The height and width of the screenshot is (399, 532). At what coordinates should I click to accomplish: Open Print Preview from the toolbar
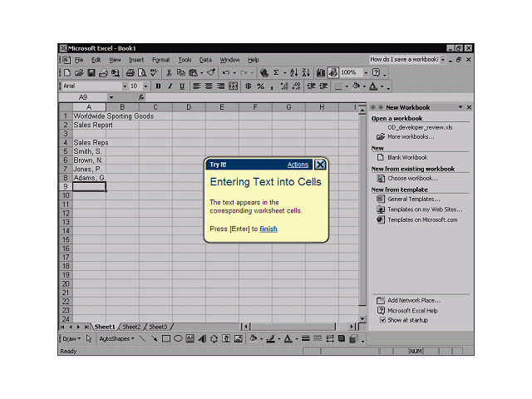click(142, 72)
